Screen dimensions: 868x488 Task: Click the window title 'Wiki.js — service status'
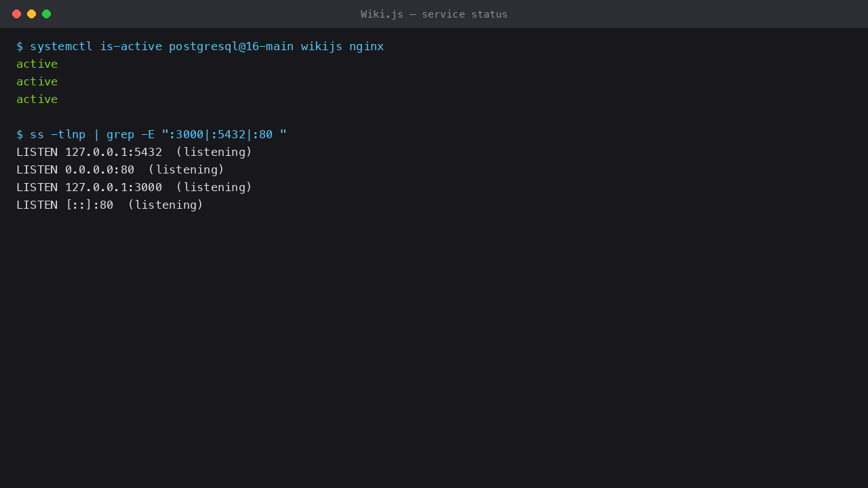pos(434,14)
